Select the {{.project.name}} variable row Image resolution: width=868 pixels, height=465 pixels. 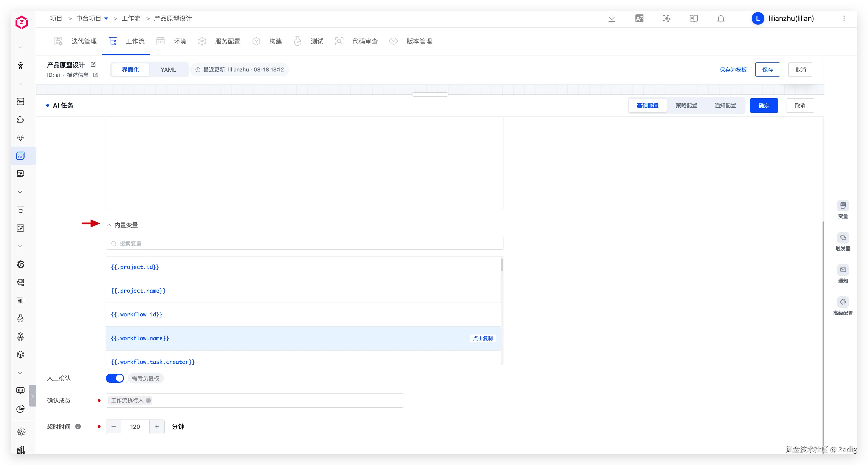coord(303,291)
